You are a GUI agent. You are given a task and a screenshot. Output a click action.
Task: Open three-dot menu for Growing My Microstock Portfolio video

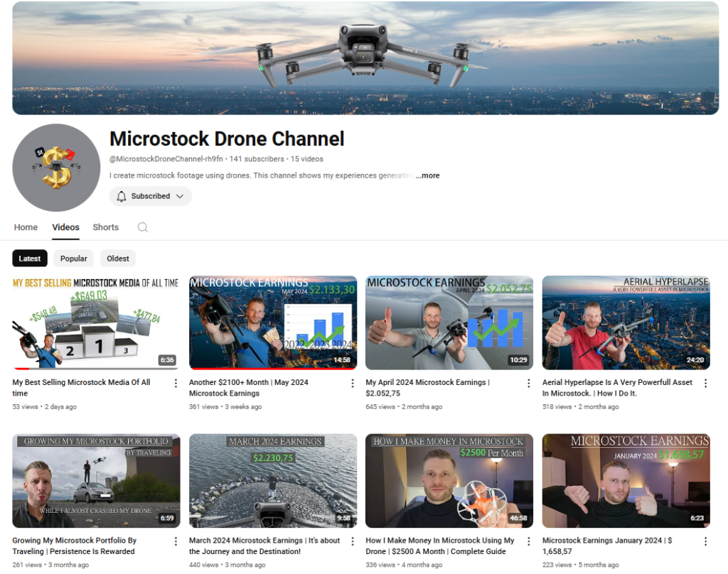click(x=176, y=541)
